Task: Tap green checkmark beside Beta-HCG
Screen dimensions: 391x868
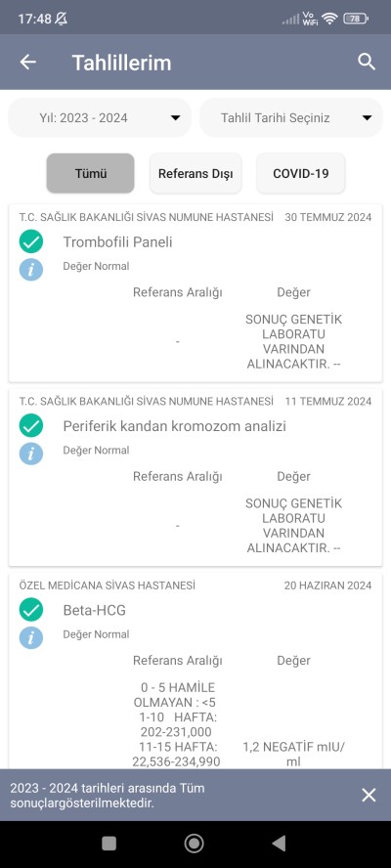Action: click(31, 610)
